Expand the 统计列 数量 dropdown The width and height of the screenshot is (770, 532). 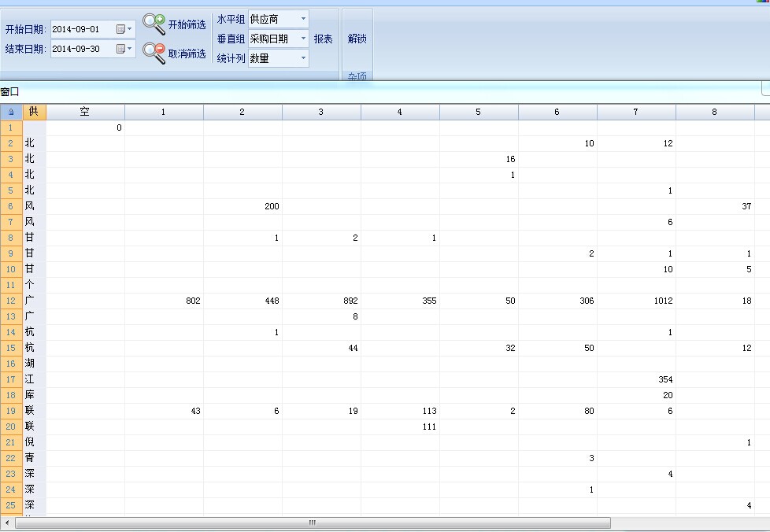(303, 58)
